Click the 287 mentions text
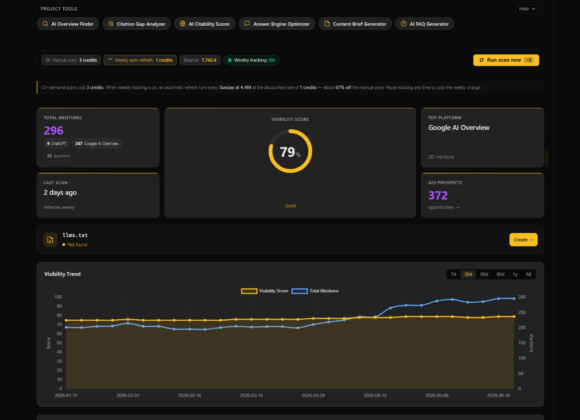The width and height of the screenshot is (580, 420). [x=441, y=157]
